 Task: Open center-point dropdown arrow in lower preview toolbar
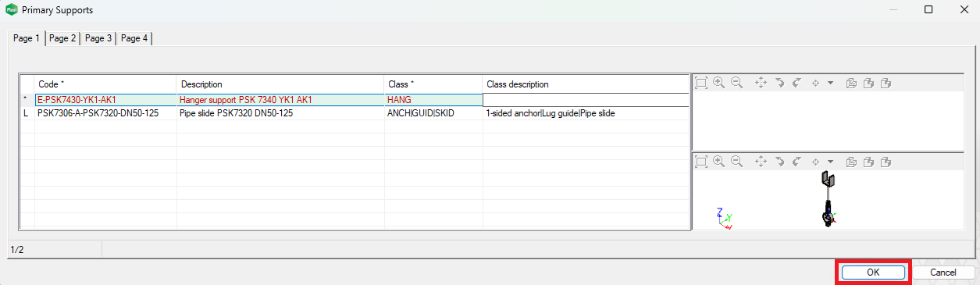[x=830, y=162]
